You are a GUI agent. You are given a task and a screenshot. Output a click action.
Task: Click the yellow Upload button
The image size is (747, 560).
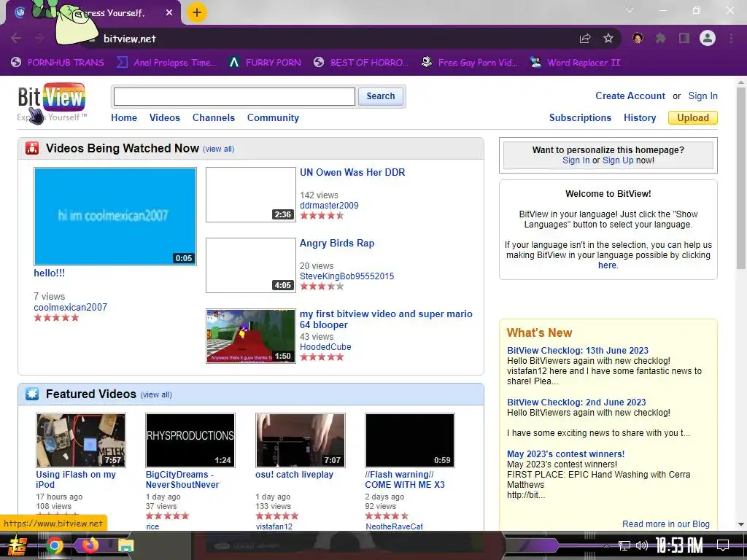coord(693,117)
